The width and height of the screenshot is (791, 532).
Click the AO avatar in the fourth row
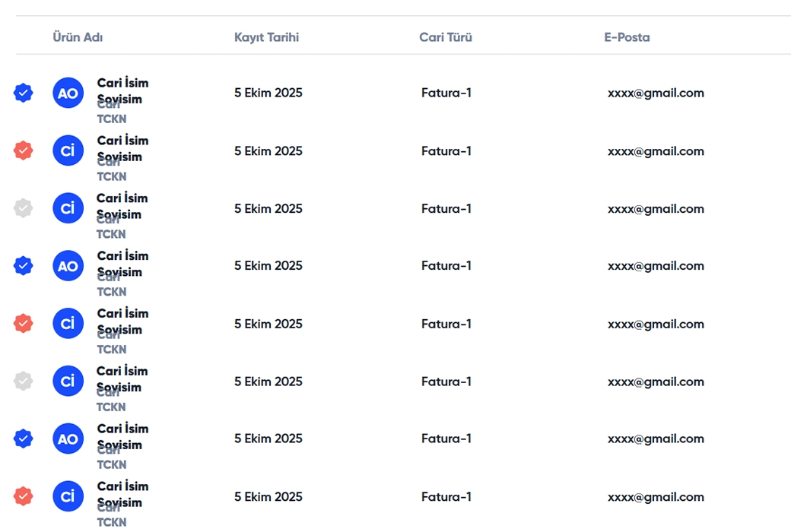[68, 266]
